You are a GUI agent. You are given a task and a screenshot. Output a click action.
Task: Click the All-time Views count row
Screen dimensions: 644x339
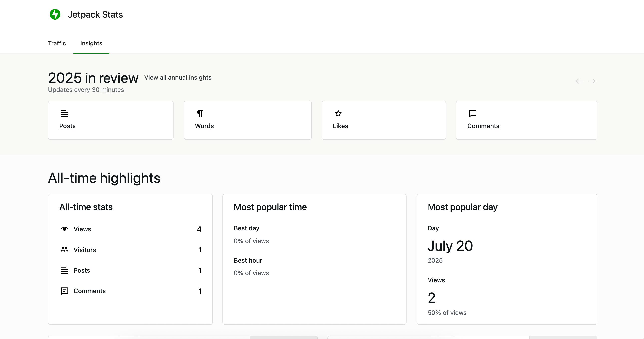point(130,229)
